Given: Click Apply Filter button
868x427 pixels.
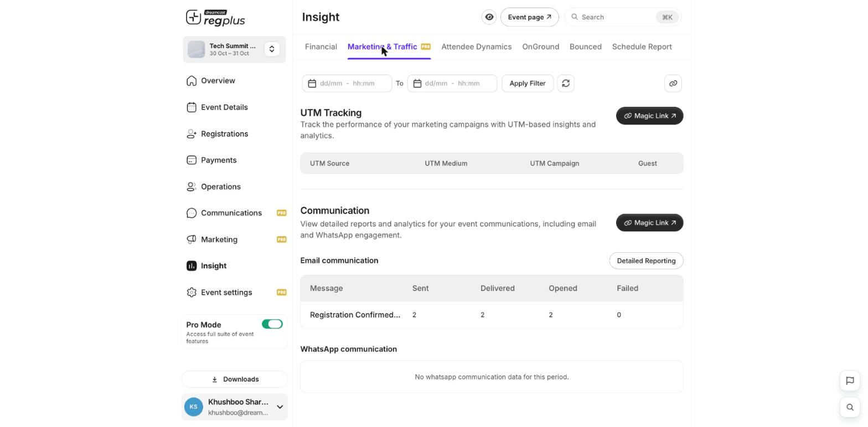Looking at the screenshot, I should click(528, 84).
